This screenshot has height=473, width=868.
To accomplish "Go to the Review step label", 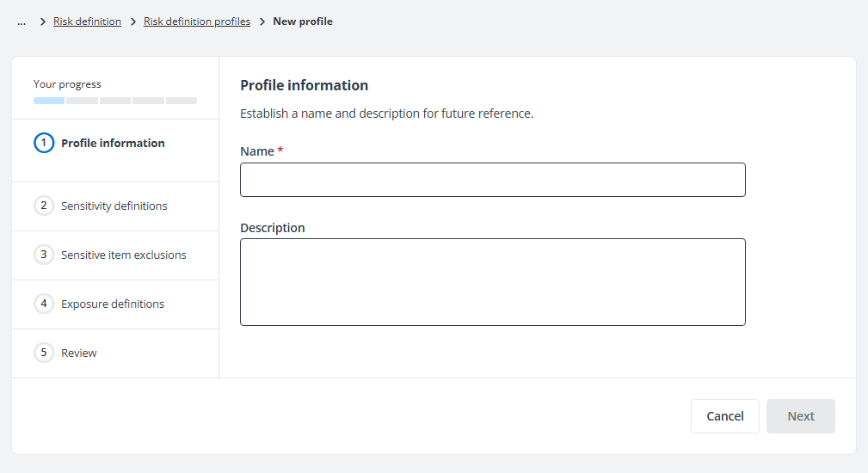I will coord(79,353).
